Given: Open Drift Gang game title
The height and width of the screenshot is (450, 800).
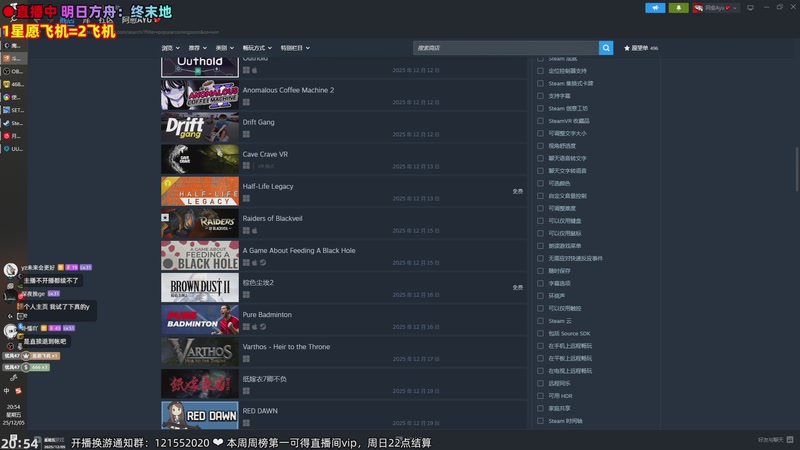Looking at the screenshot, I should click(258, 122).
